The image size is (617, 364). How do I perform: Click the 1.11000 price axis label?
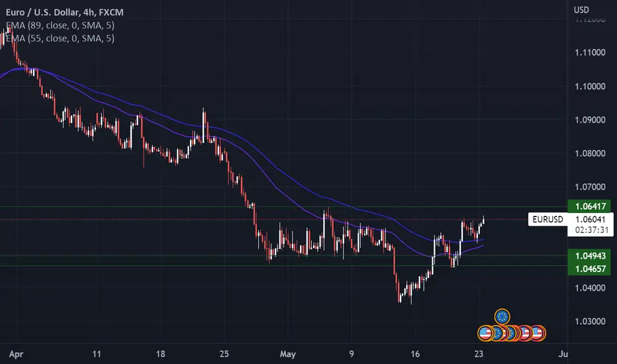coord(590,52)
